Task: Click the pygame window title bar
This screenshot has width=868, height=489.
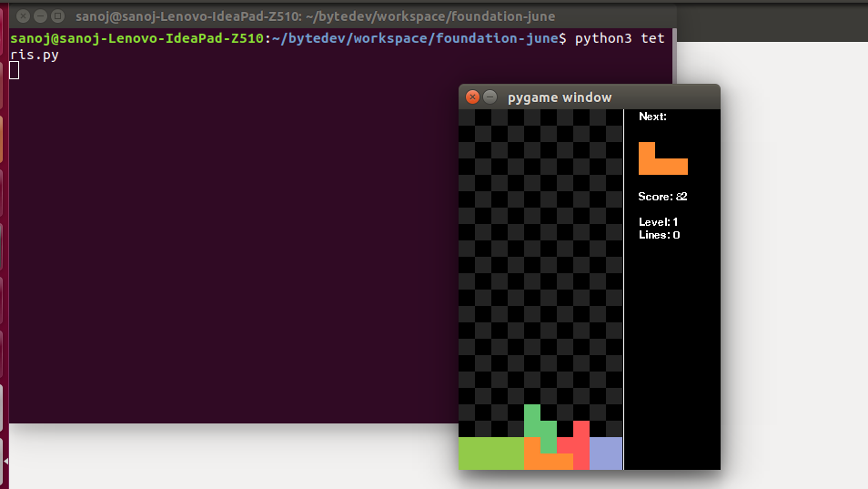Action: click(589, 97)
